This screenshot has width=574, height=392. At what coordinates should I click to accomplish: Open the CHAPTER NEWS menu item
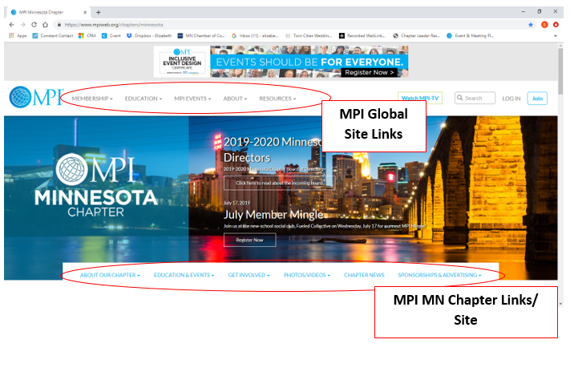click(x=364, y=275)
